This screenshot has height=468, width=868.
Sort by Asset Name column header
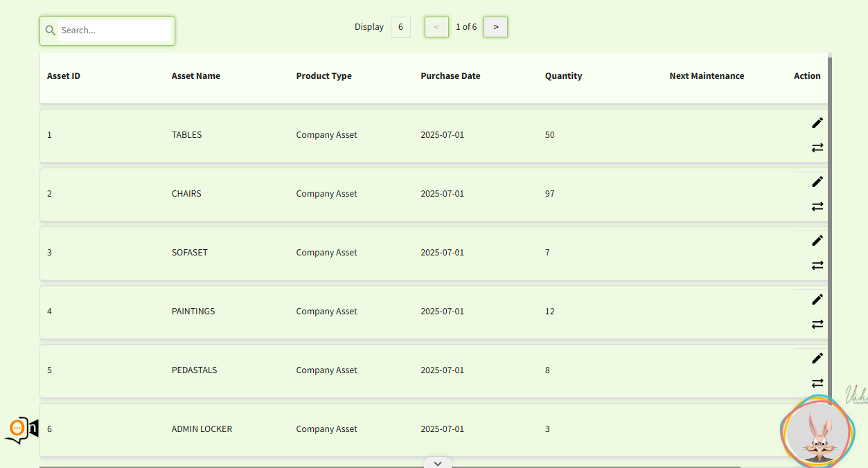pos(196,76)
